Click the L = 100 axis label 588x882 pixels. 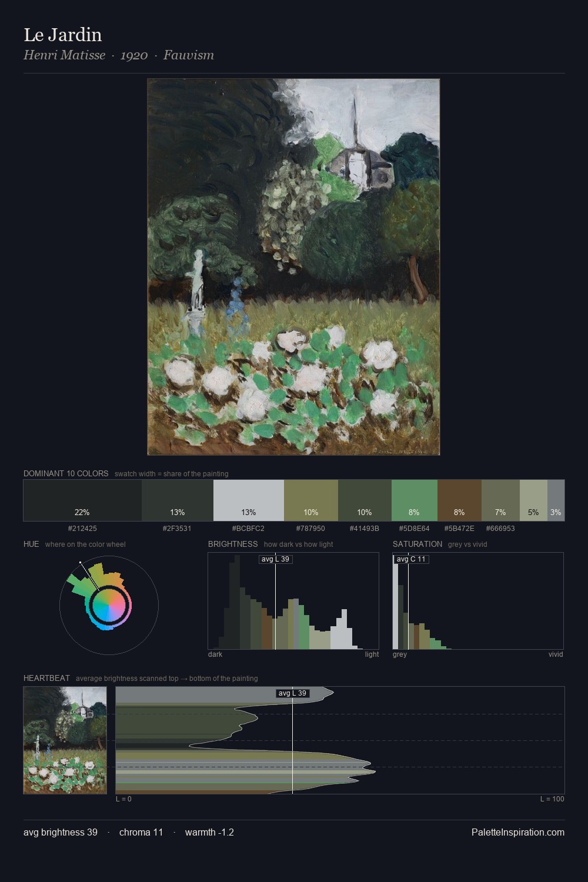[x=552, y=799]
